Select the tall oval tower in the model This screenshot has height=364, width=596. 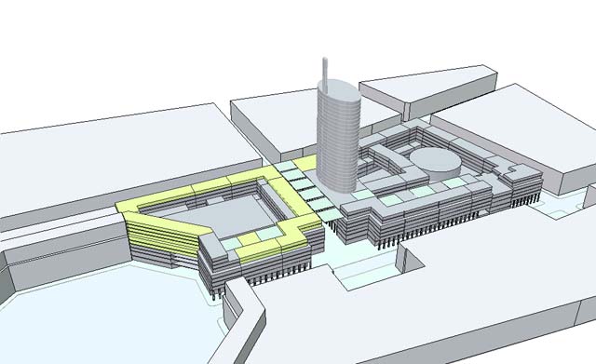338,137
